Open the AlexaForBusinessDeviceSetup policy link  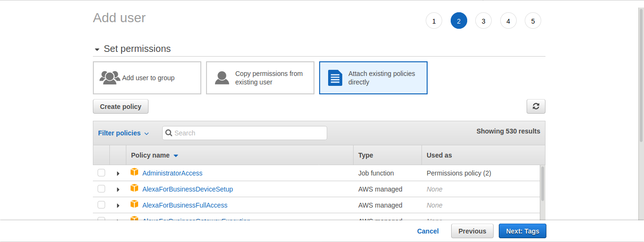point(188,189)
